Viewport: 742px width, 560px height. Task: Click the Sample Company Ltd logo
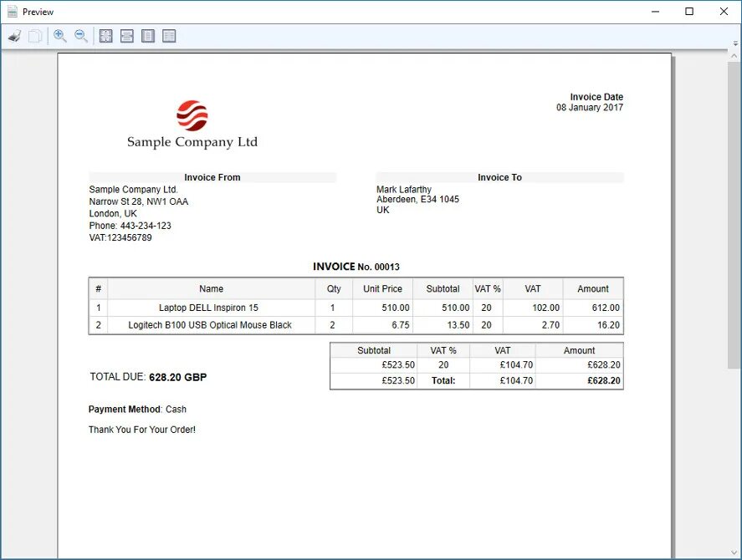[192, 125]
